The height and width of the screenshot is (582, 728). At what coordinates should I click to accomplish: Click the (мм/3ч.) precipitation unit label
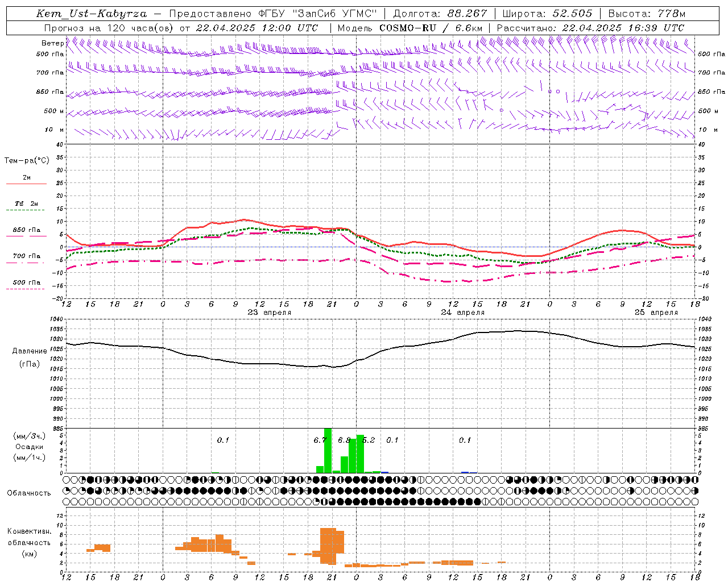click(30, 436)
